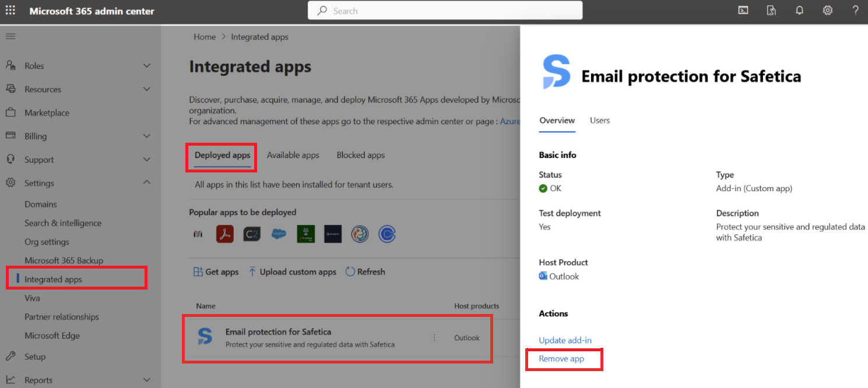Open Microsoft 365 Backup page
This screenshot has width=868, height=388.
coord(64,260)
